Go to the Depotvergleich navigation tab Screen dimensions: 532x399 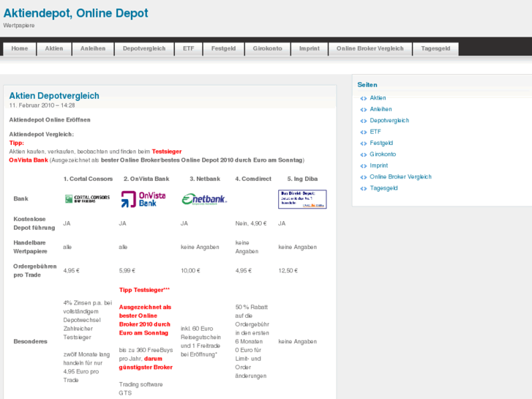coord(144,48)
